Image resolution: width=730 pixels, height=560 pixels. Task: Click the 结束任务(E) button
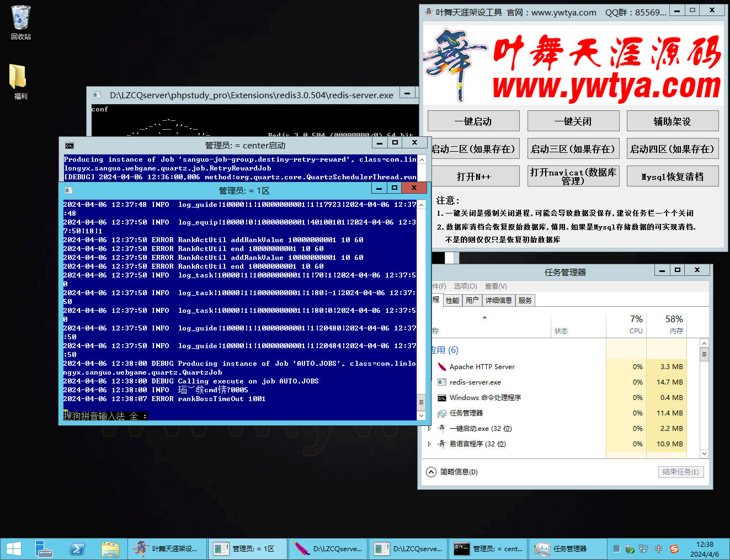[x=681, y=472]
